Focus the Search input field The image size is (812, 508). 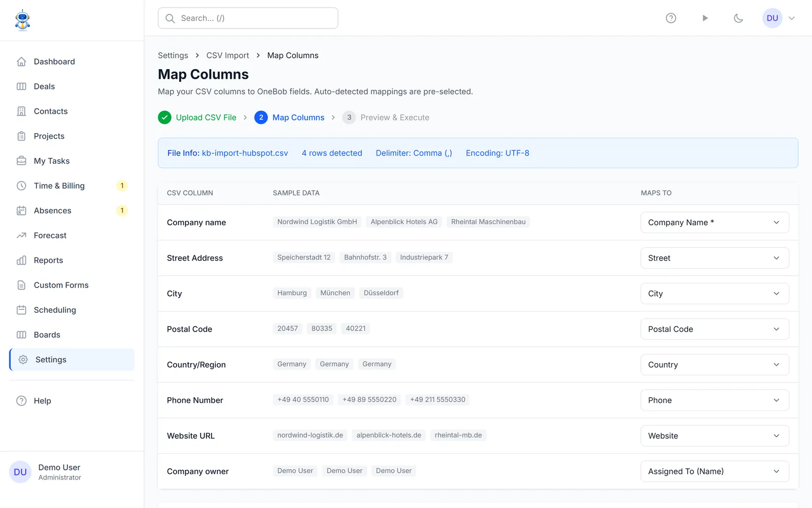[x=248, y=18]
